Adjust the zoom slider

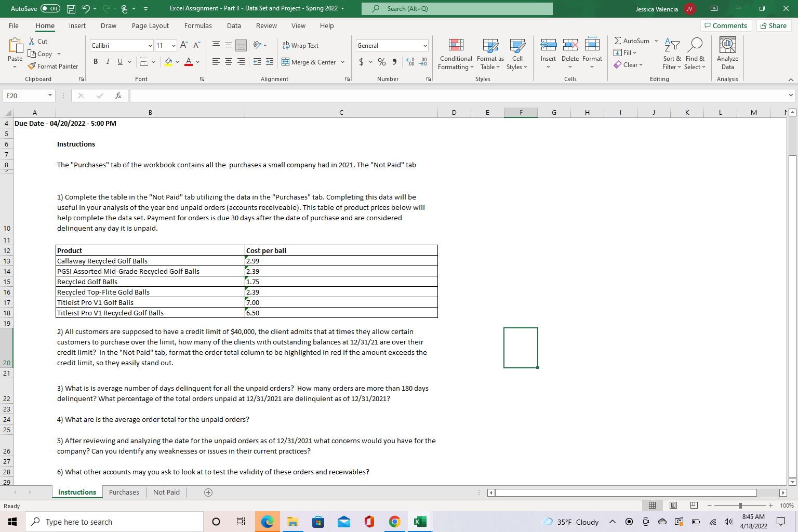coord(740,505)
